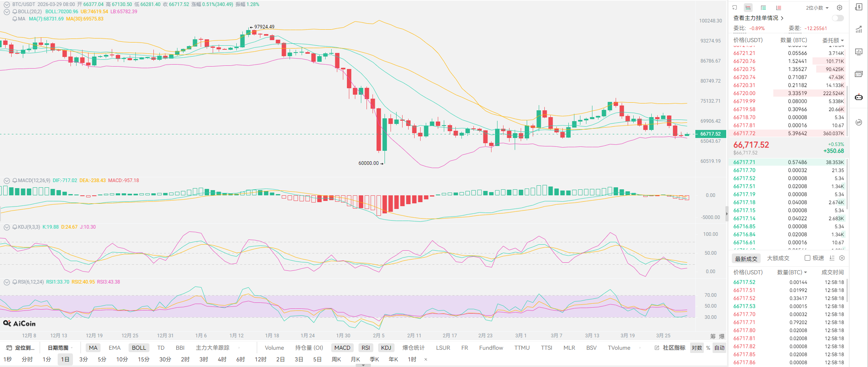
Task: Switch to the 大额成交 tab
Action: [x=778, y=258]
